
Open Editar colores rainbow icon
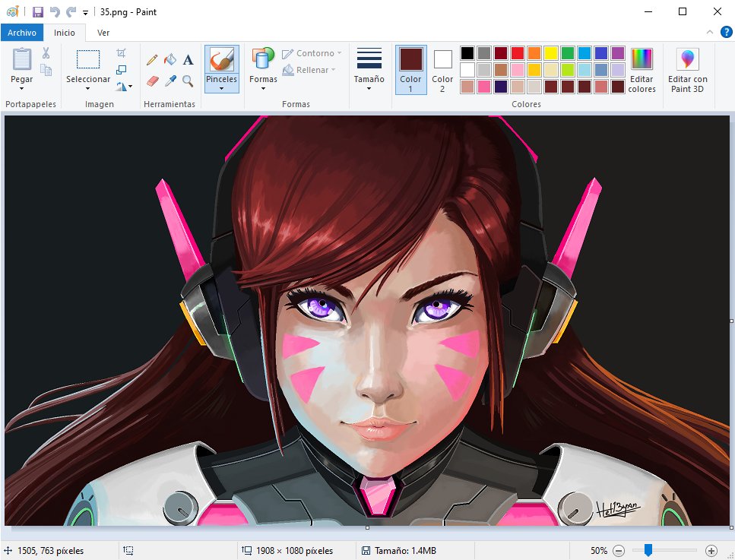point(642,59)
